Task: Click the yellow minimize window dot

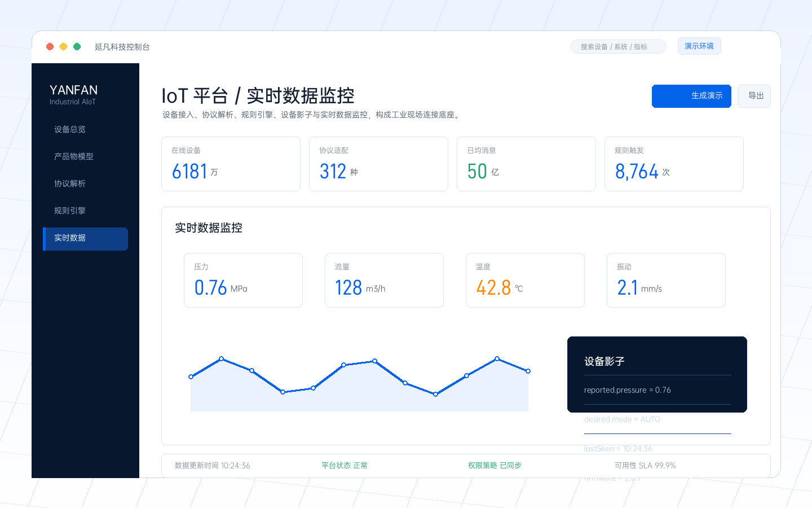Action: tap(63, 46)
